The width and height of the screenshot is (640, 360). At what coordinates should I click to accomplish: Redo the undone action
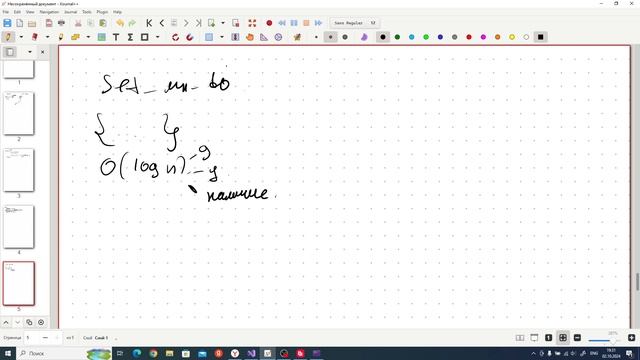click(132, 23)
